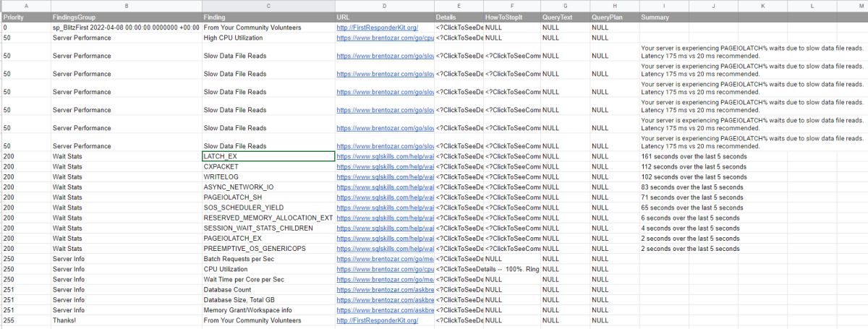Screen dimensions: 868x329
Task: Click the 'QueryText' header cell
Action: (x=565, y=17)
